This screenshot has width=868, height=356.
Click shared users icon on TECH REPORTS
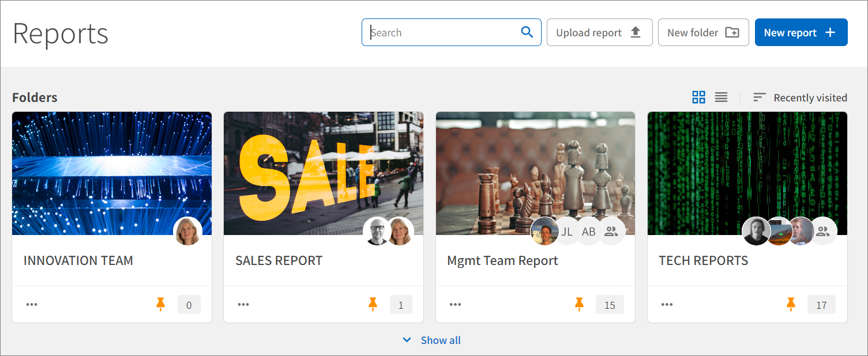click(x=823, y=232)
